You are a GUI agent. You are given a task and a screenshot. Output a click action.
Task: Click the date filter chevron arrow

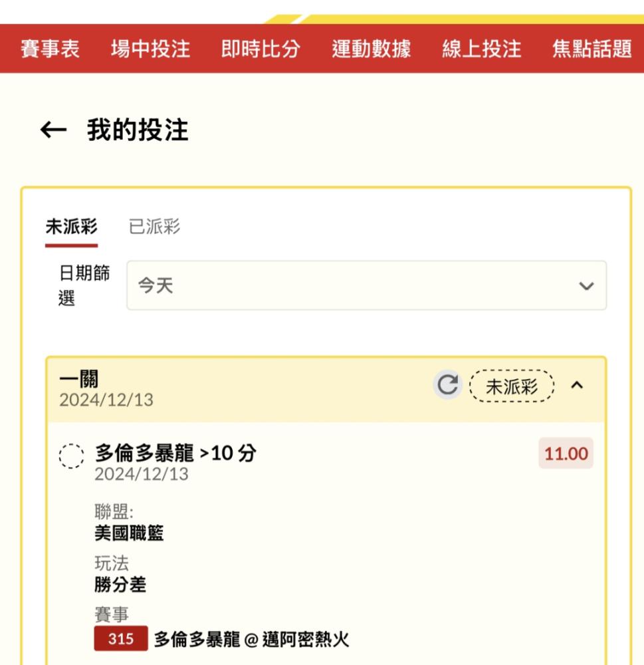[x=586, y=286]
